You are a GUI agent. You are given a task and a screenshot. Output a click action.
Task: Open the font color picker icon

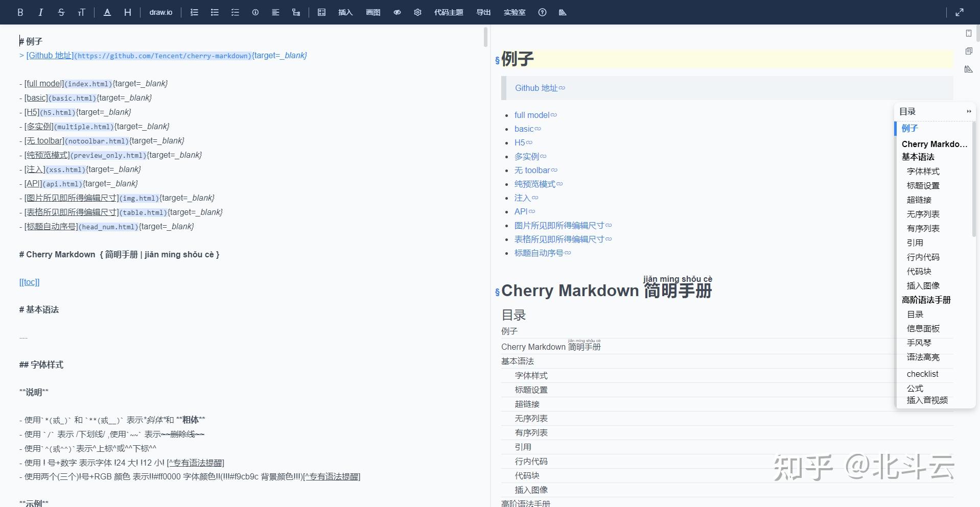point(107,12)
